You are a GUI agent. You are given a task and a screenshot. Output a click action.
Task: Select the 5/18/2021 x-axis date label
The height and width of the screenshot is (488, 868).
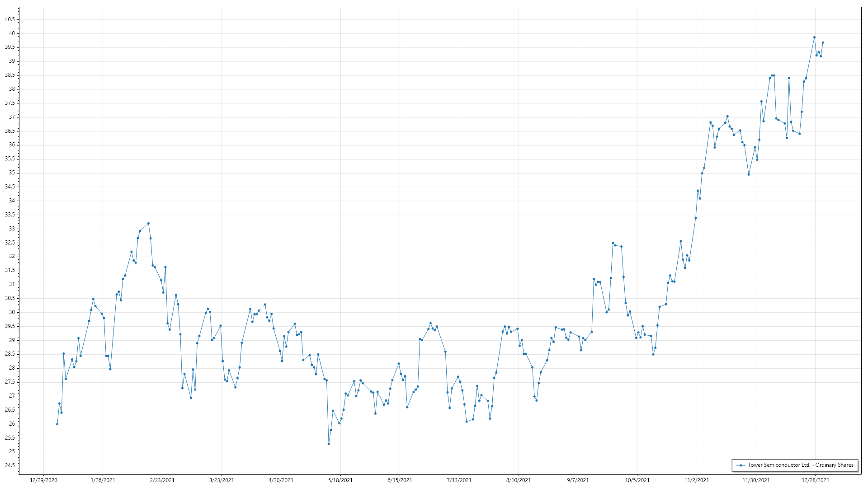[340, 480]
